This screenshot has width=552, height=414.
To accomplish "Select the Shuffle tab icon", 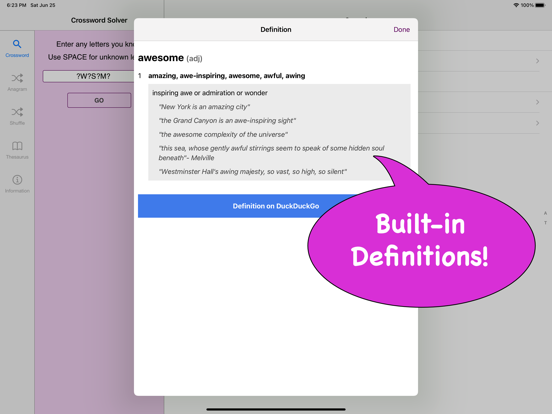I will (17, 112).
